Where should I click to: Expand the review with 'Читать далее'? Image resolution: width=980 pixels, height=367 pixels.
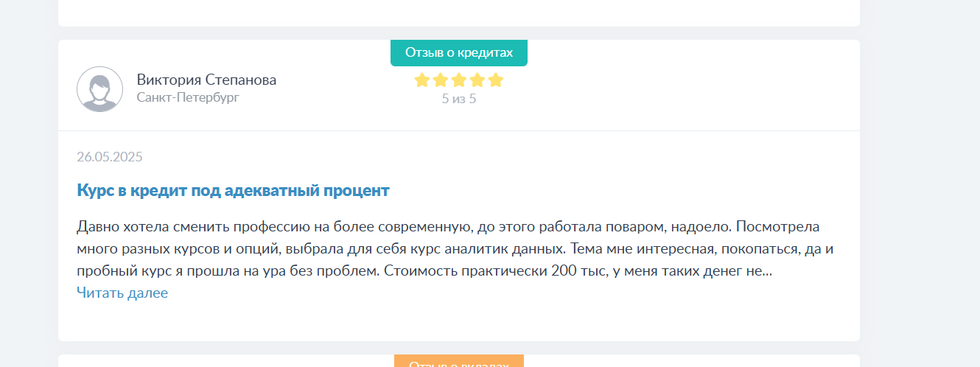click(x=122, y=293)
